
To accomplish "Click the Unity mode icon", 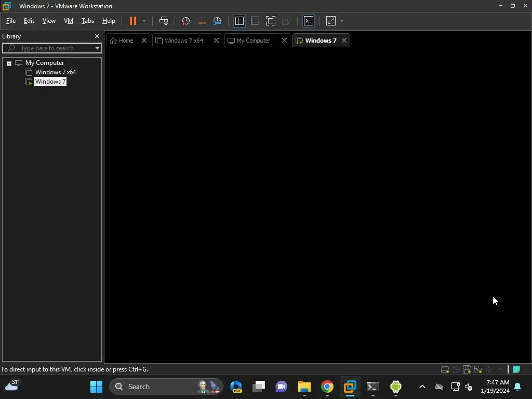I will tap(286, 21).
